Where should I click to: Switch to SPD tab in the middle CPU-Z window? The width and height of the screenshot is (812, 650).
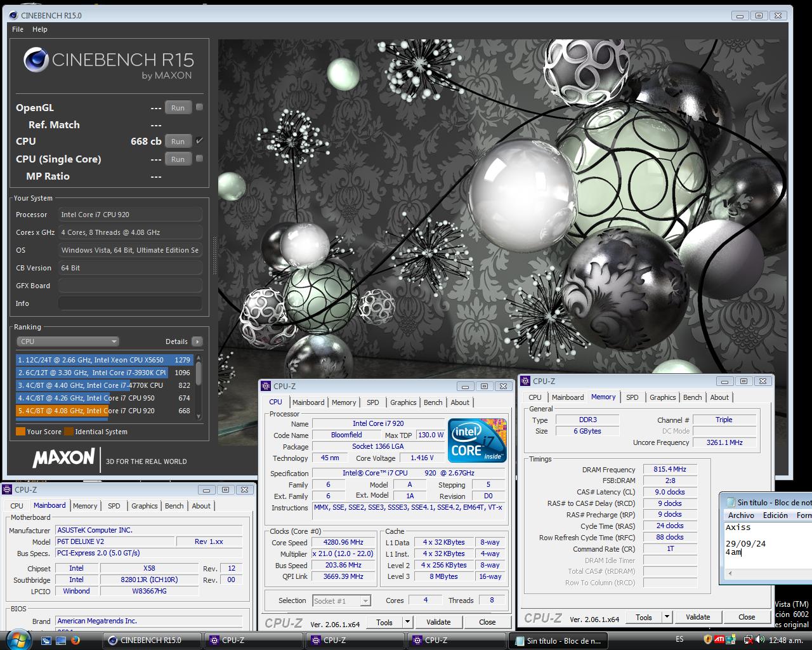373,402
